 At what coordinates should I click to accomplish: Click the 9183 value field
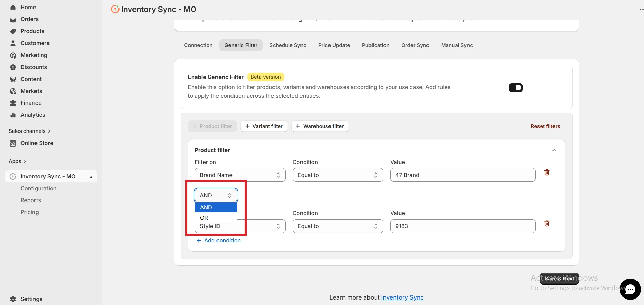tap(463, 226)
